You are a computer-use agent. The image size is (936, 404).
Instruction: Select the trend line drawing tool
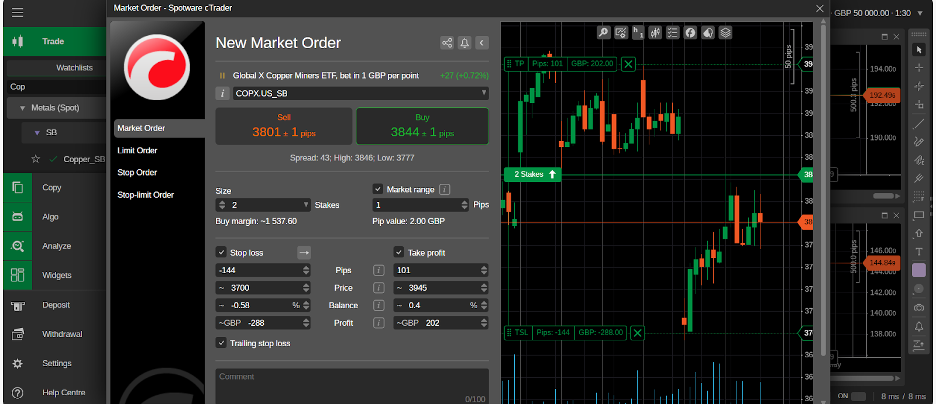point(919,124)
